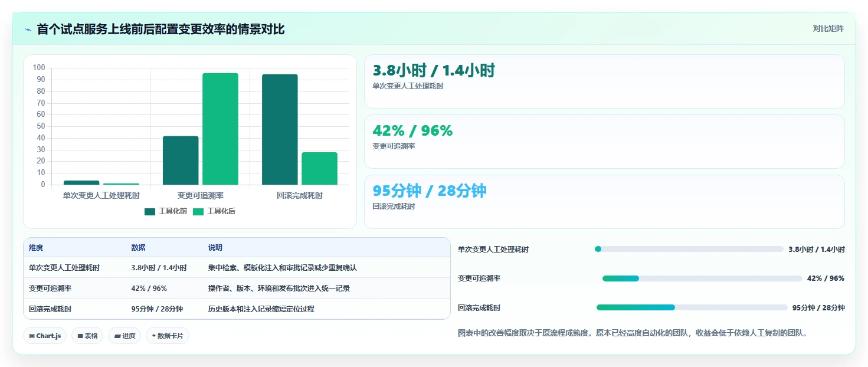Image resolution: width=868 pixels, height=367 pixels.
Task: Select table cell 95分钟 / 28分钟
Action: (157, 309)
